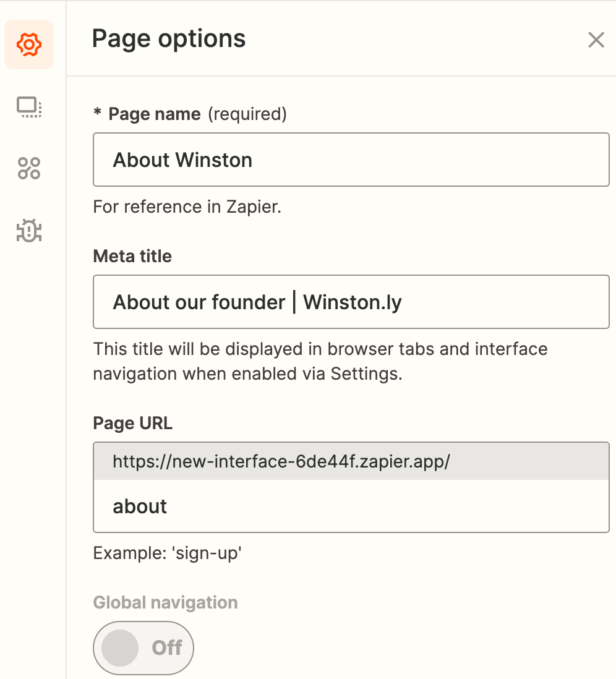Open the layout panel icon in sidebar
This screenshot has height=679, width=616.
click(29, 107)
